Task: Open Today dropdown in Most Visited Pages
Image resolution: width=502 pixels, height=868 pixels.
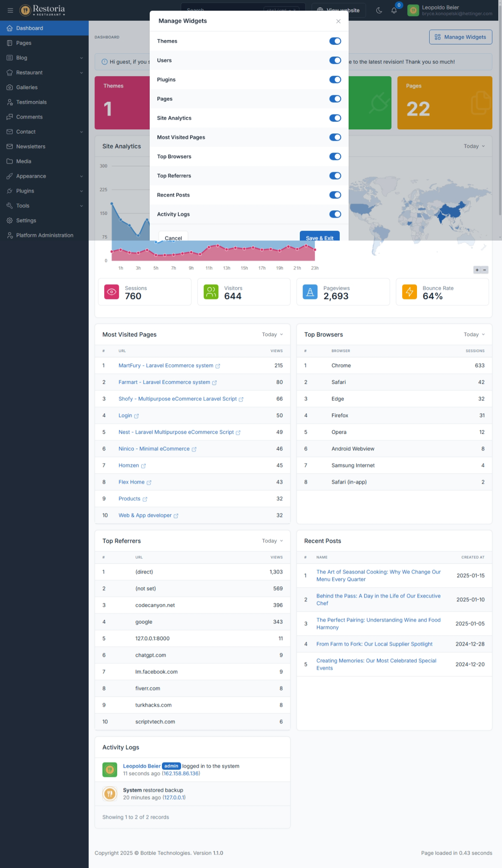Action: pyautogui.click(x=272, y=335)
